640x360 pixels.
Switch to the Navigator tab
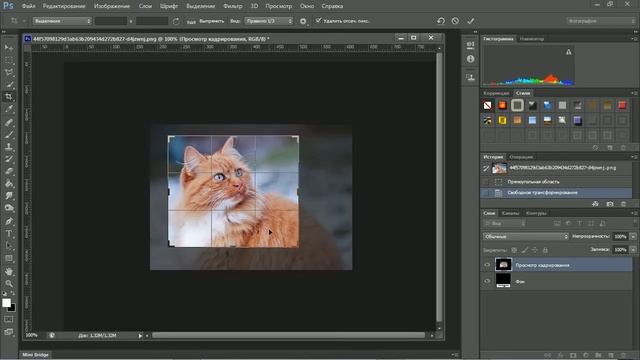532,39
